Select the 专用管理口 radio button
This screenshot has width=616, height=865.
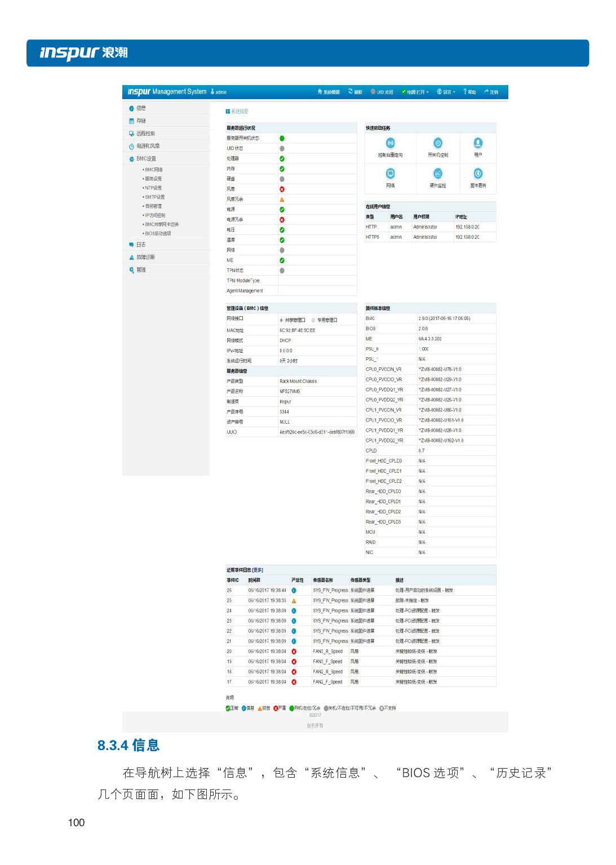tap(314, 320)
